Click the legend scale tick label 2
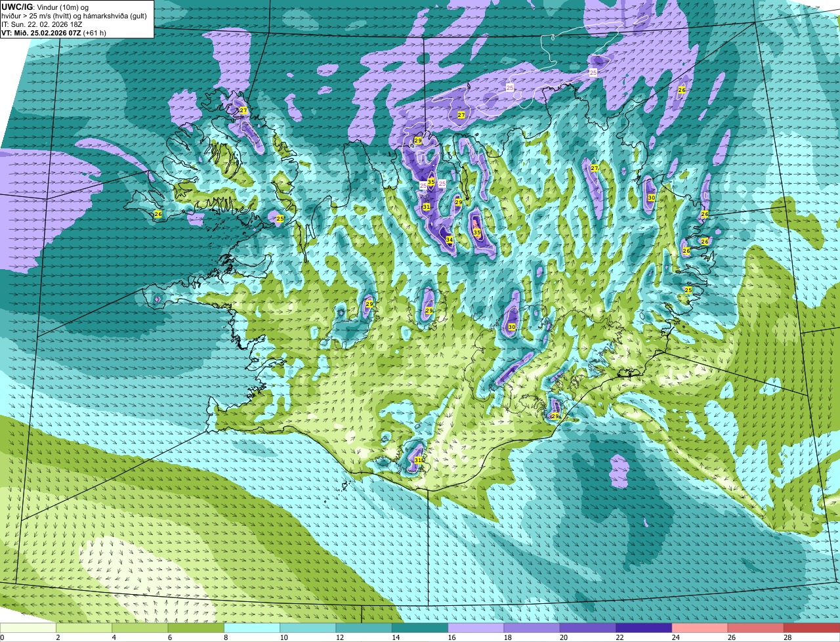Screen dimensions: 840x642 tap(58, 637)
